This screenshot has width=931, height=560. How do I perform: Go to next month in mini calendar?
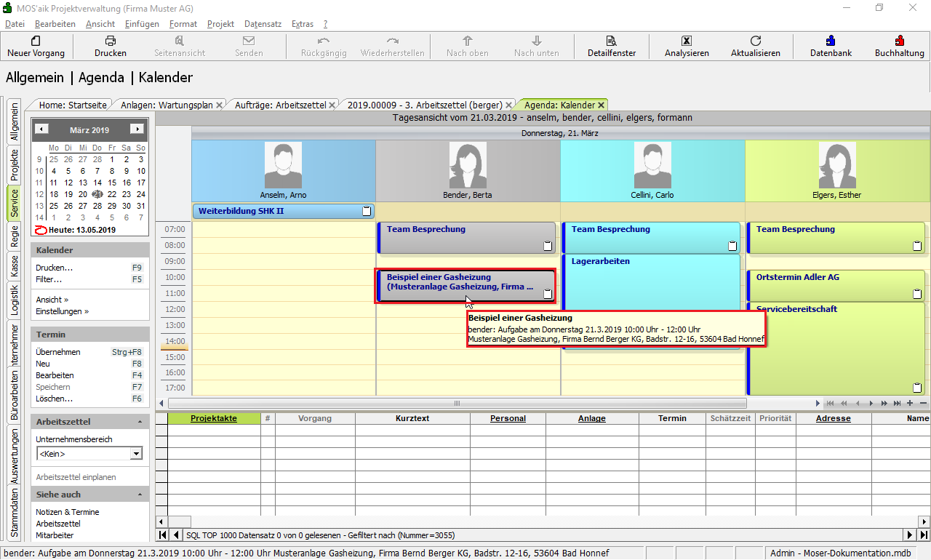tap(136, 129)
